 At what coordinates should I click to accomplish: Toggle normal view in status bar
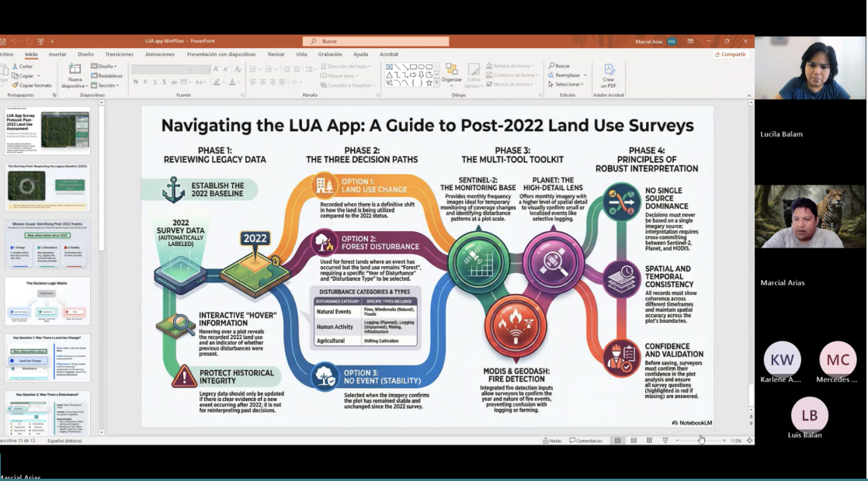[618, 441]
